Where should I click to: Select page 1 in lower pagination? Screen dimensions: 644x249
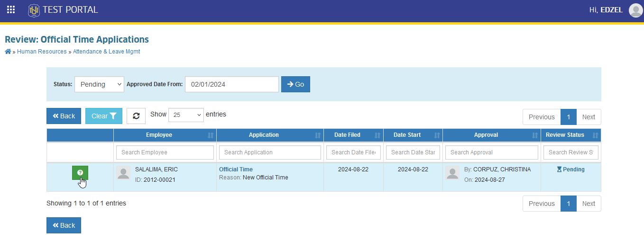(569, 204)
